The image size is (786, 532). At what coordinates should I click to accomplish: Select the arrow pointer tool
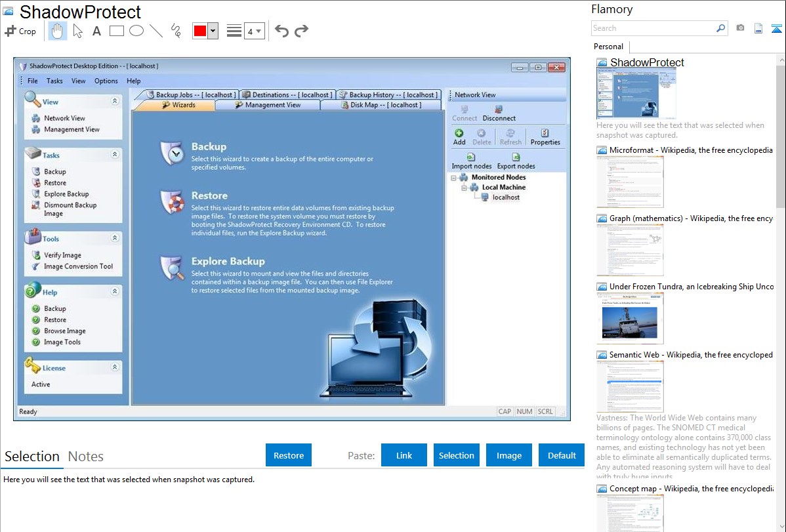click(77, 31)
